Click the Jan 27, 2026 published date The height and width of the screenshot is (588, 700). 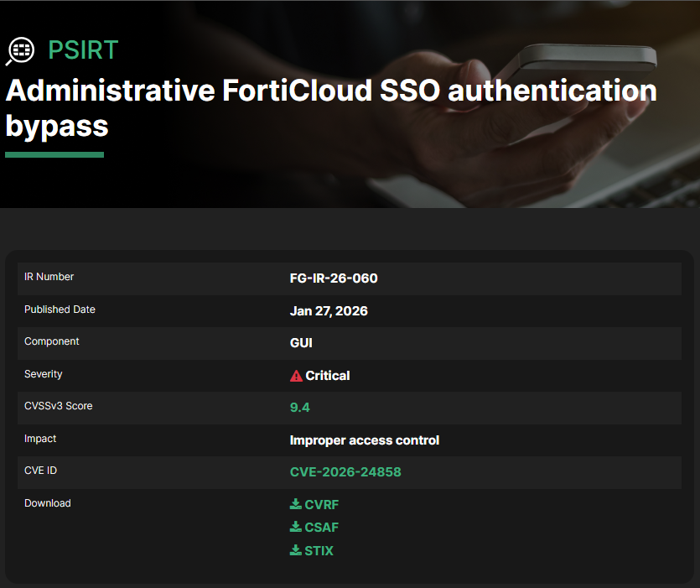click(329, 311)
